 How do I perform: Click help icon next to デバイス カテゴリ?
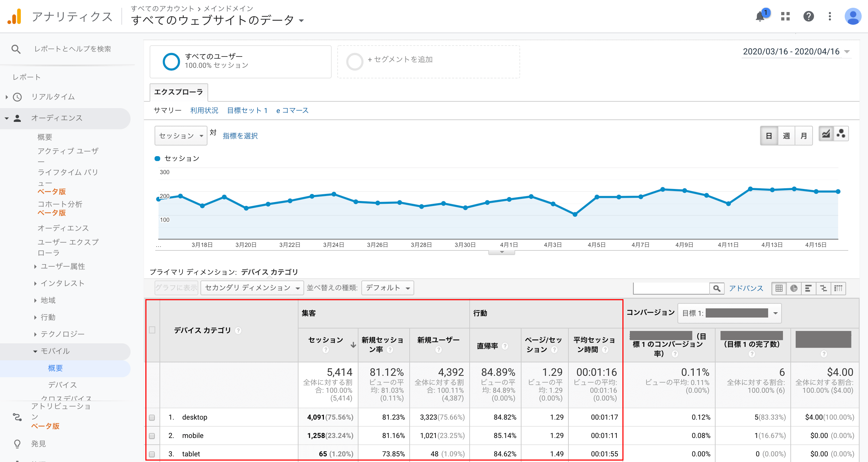tap(239, 331)
